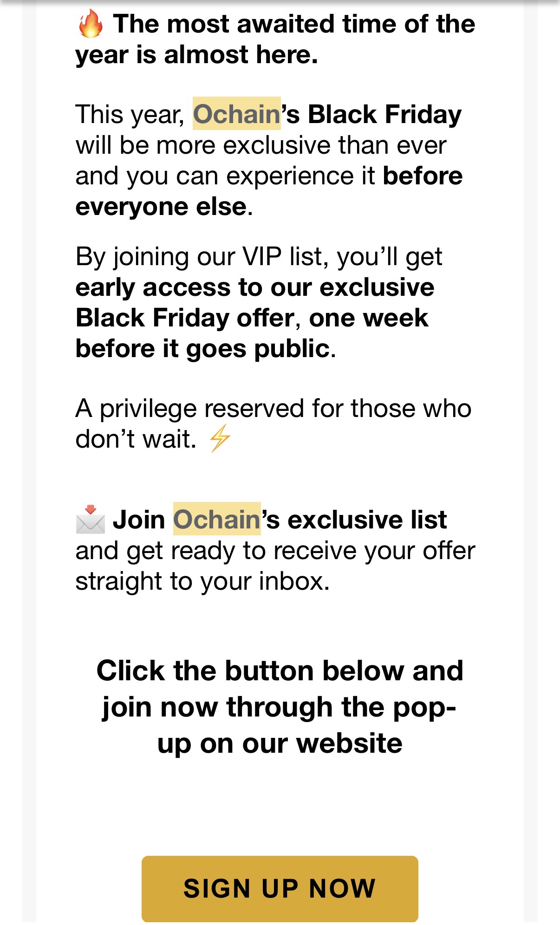The width and height of the screenshot is (560, 925).
Task: Click the fire emoji at the top
Action: click(90, 24)
